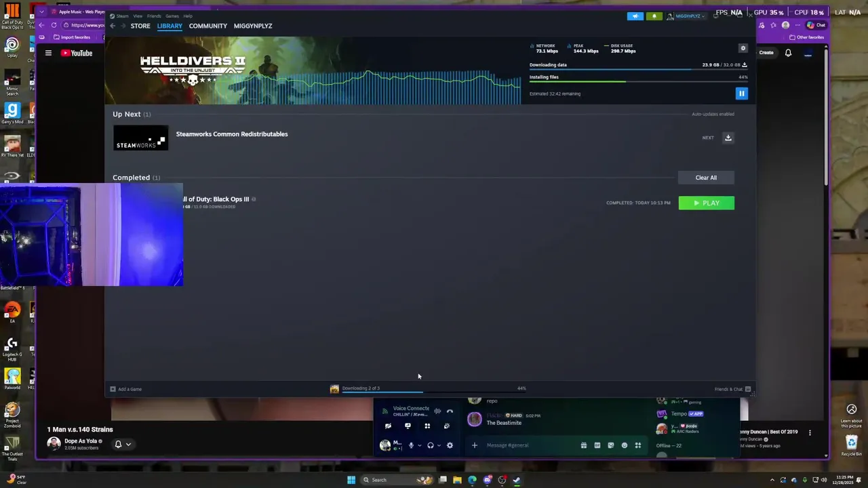
Task: Click the Installing files progress bar
Action: pos(638,81)
